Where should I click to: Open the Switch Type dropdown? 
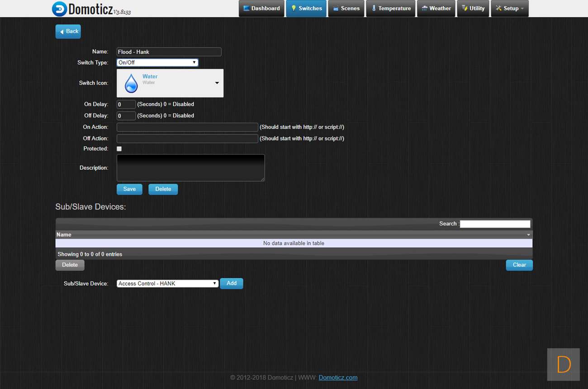pos(157,63)
